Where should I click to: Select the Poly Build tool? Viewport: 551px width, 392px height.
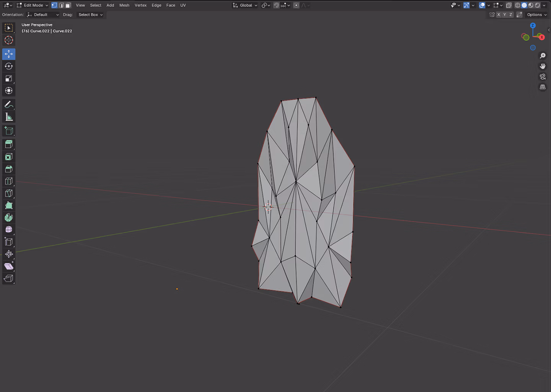(x=9, y=206)
